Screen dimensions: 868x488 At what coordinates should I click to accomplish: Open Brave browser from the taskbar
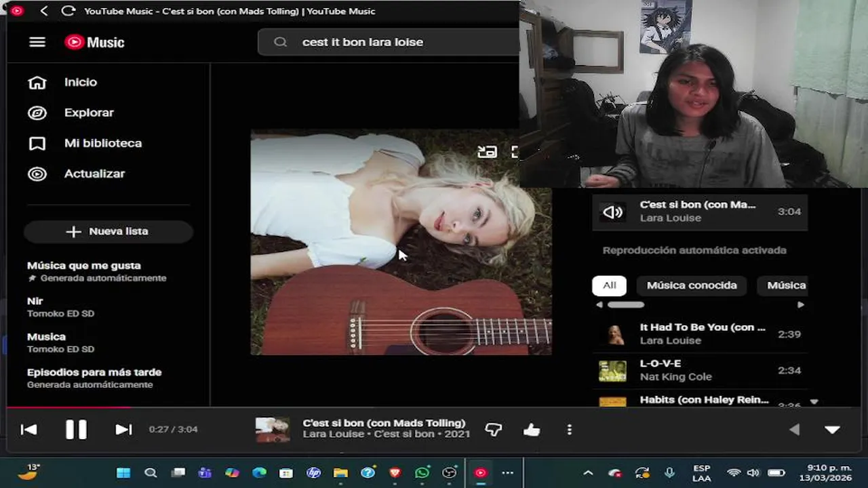pyautogui.click(x=395, y=473)
